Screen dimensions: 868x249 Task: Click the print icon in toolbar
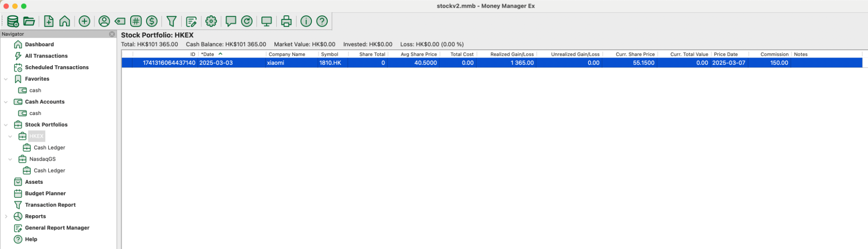click(286, 21)
